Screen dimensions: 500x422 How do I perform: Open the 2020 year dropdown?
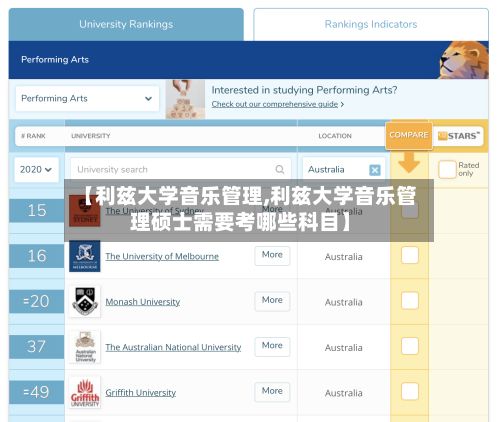tap(36, 170)
